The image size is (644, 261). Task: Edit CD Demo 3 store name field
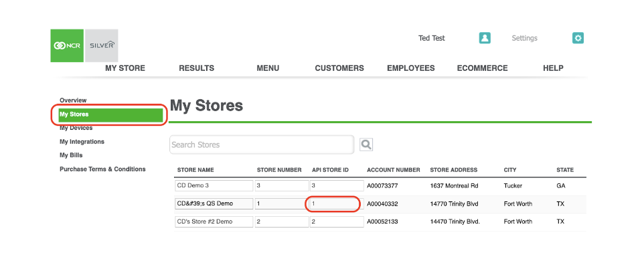click(214, 185)
